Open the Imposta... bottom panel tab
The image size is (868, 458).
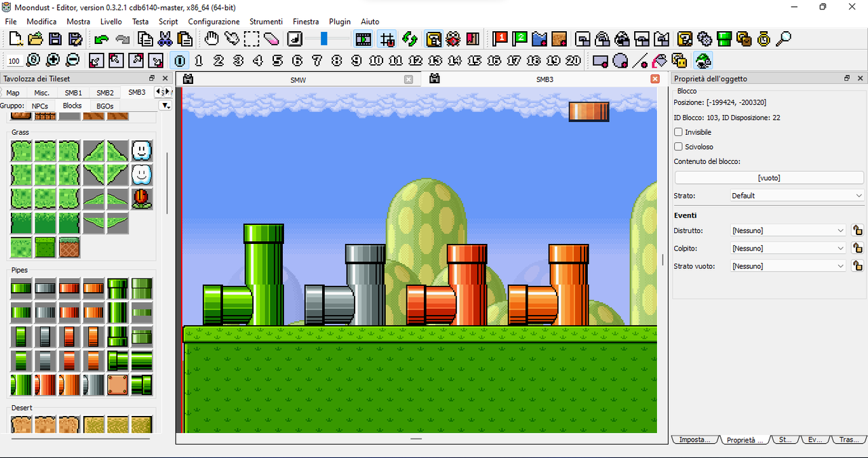[695, 440]
